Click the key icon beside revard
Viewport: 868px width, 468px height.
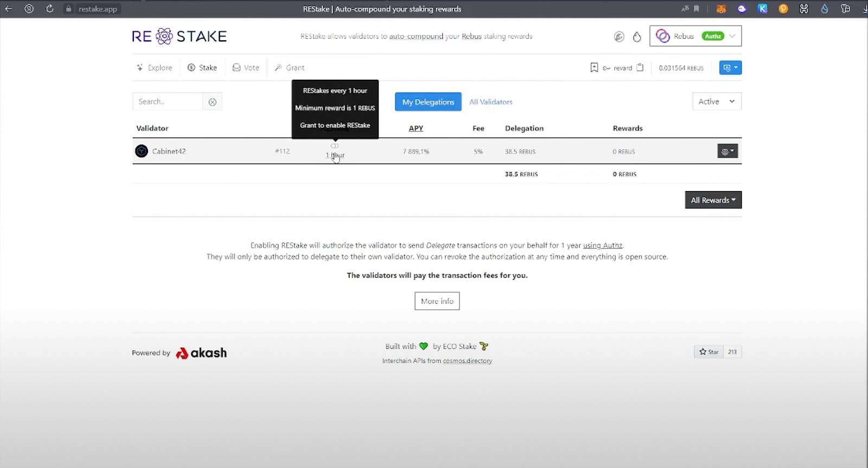coord(607,68)
